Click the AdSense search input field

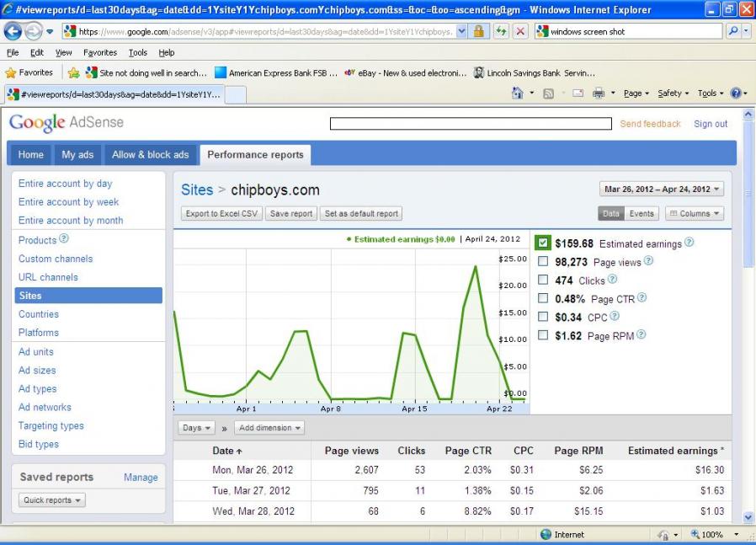click(471, 124)
